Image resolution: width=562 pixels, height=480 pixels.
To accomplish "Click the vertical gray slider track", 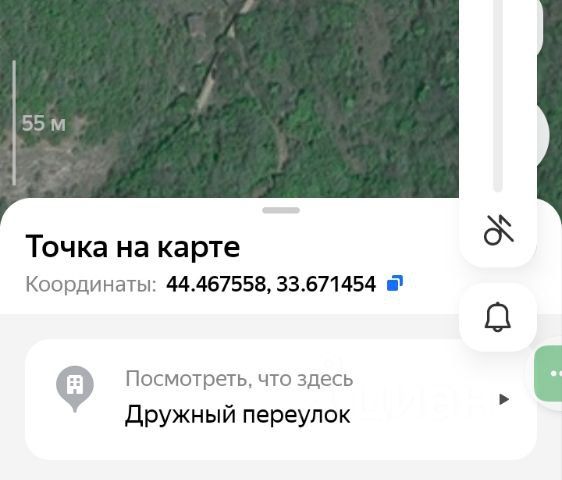I will 498,95.
